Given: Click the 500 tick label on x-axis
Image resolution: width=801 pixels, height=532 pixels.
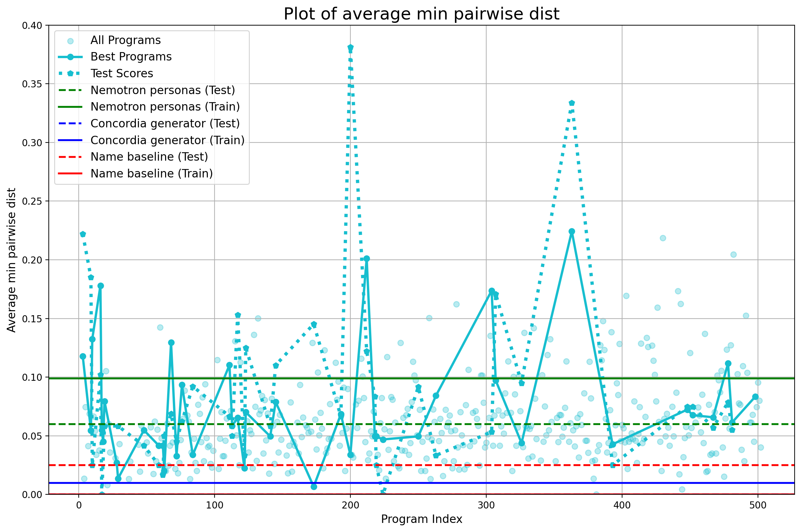Looking at the screenshot, I should 758,505.
